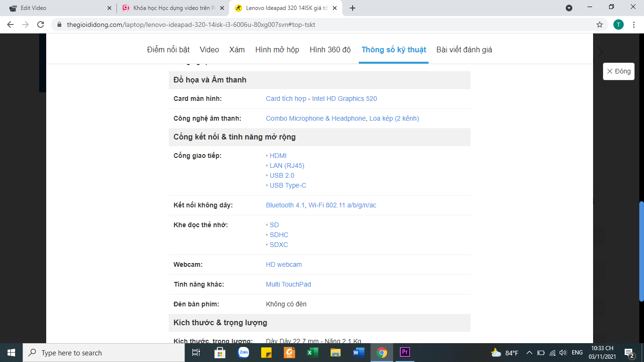This screenshot has width=644, height=362.
Task: Close the Edit Video tab
Action: (109, 8)
